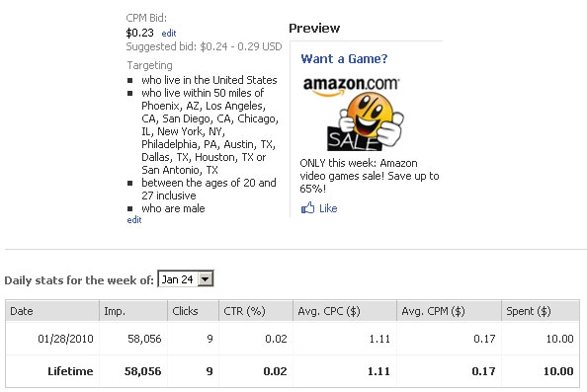The width and height of the screenshot is (587, 392).
Task: Click the Like link under the ad
Action: tap(328, 208)
